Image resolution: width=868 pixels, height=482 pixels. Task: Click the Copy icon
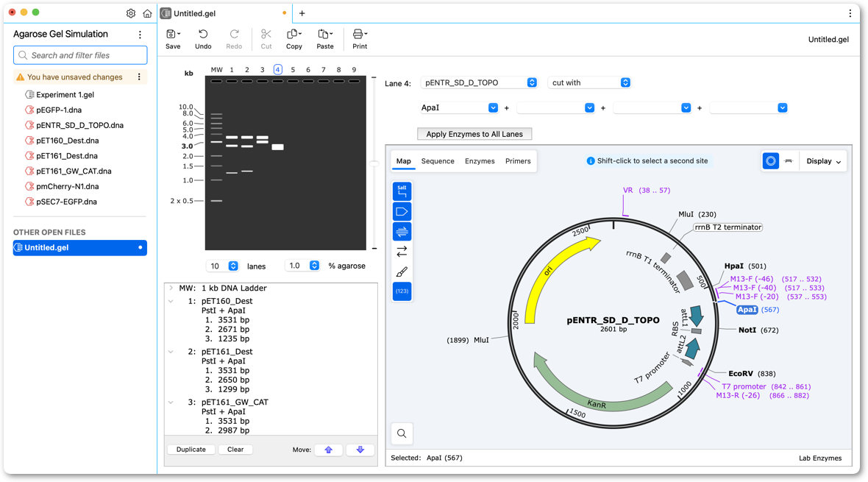click(x=294, y=35)
